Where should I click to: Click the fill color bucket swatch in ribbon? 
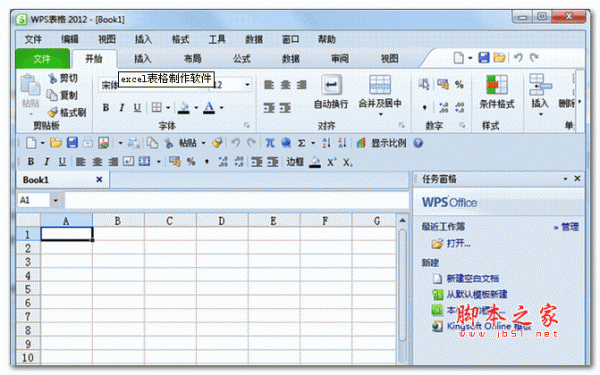pos(184,108)
